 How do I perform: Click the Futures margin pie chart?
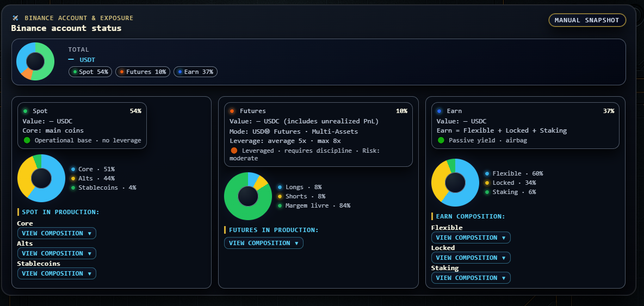(247, 196)
